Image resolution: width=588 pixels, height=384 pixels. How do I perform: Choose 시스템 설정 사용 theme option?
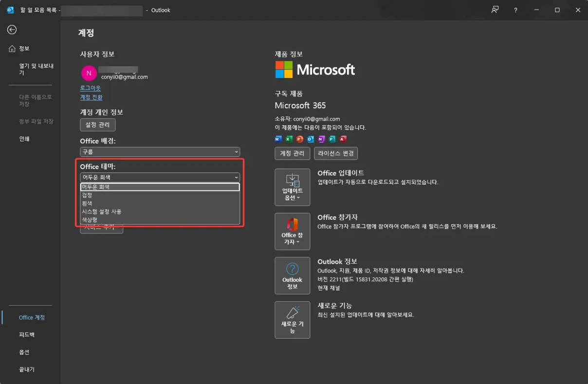[102, 211]
